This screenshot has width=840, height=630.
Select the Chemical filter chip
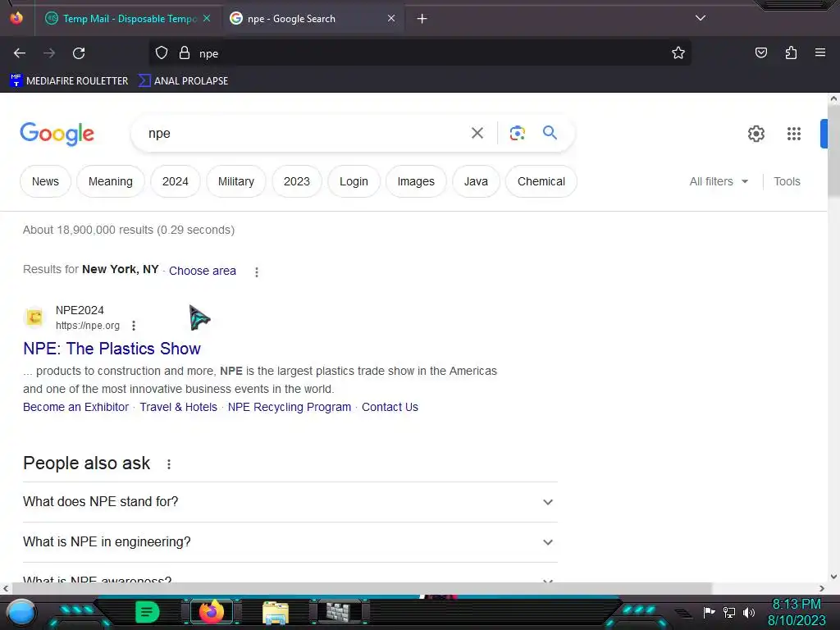pos(541,181)
